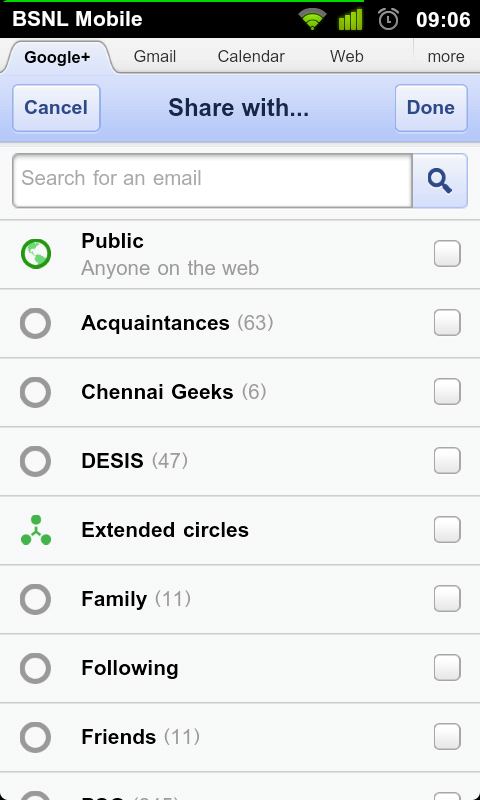Click the circle icon beside Chennai Geeks
The width and height of the screenshot is (480, 800).
(35, 392)
